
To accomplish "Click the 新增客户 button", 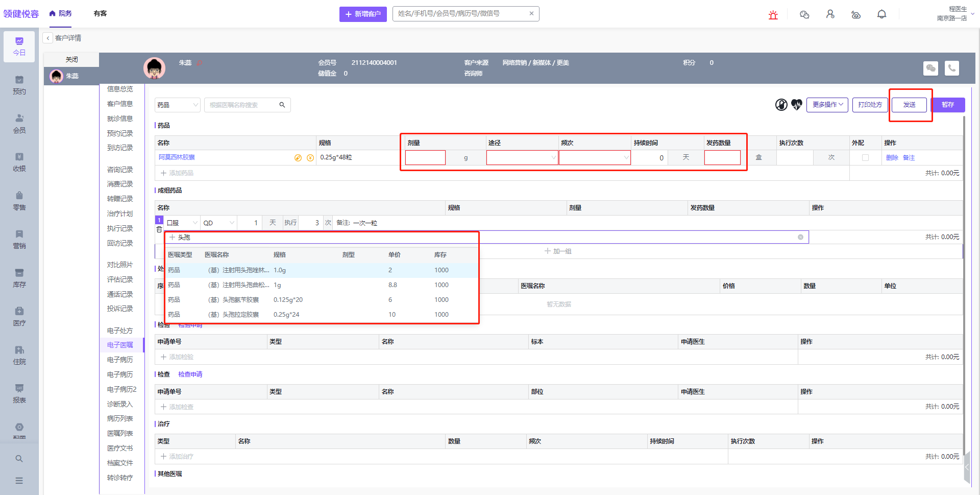I will coord(363,14).
